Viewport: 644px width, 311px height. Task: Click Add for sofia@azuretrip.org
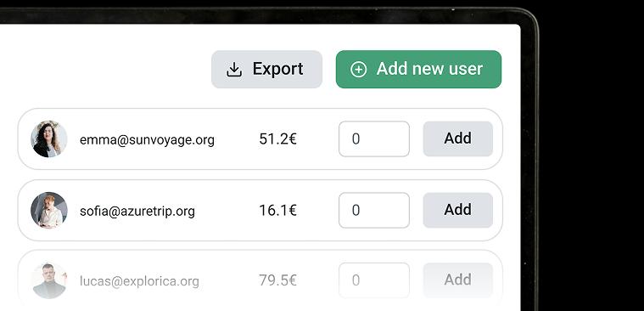tap(458, 210)
